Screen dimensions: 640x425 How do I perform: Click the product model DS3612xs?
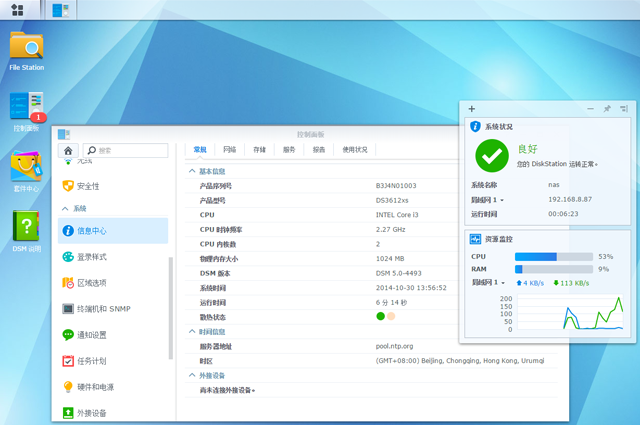click(392, 200)
